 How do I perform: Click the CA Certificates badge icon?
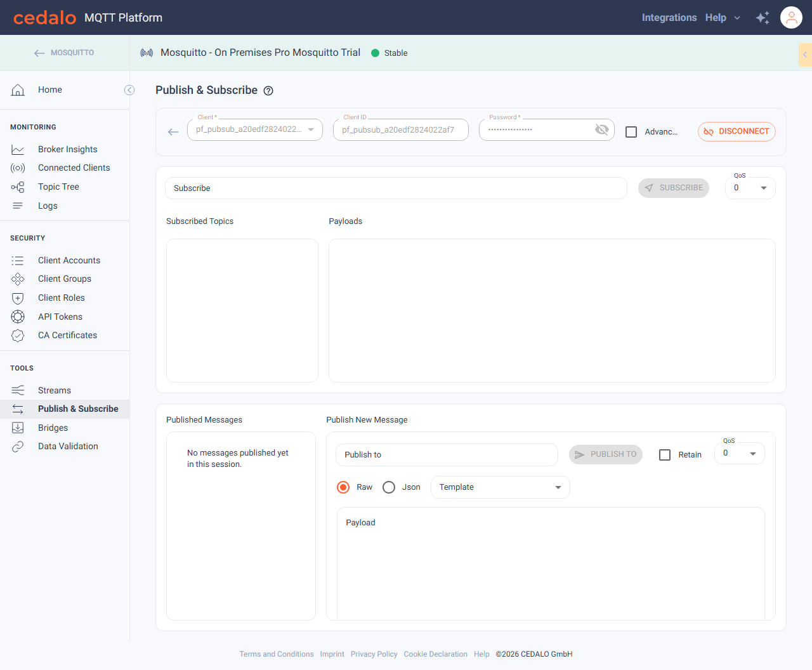(x=18, y=336)
